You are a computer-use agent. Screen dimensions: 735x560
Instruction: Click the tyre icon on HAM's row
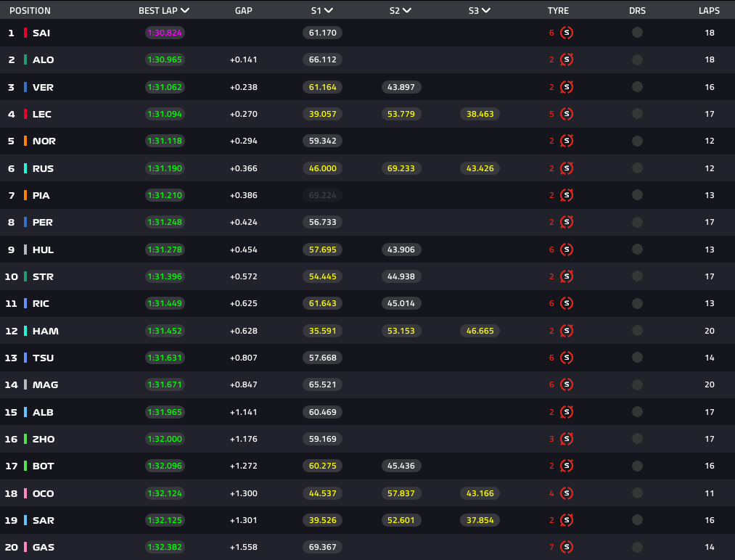(567, 331)
